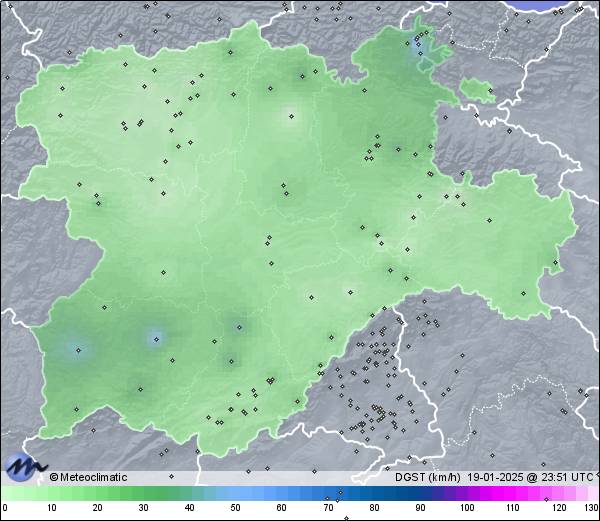Click the DGST (km/h) variable label
Image resolution: width=600 pixels, height=521 pixels.
point(428,477)
